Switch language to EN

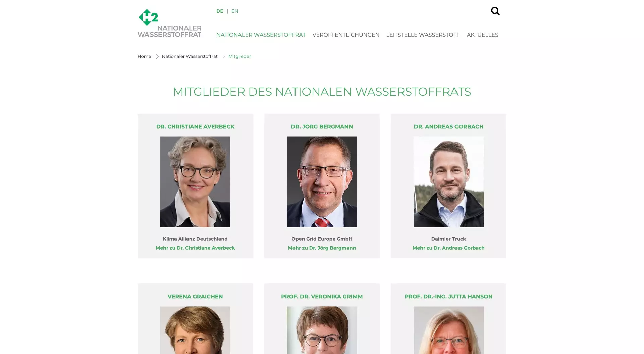point(235,11)
